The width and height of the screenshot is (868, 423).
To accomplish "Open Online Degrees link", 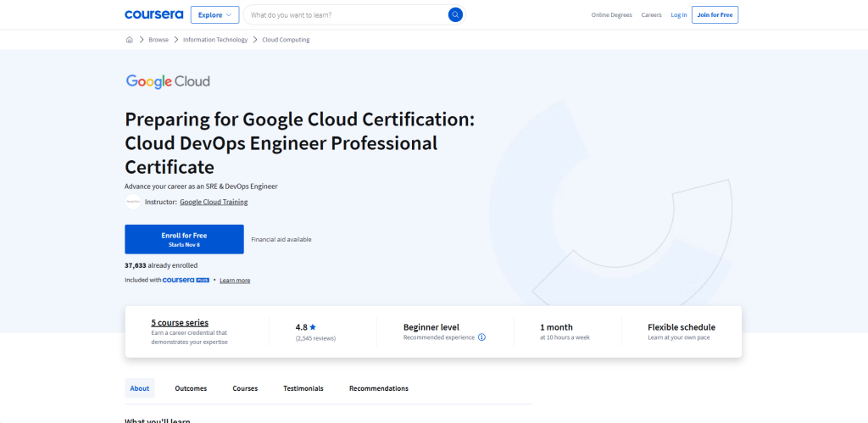I will click(611, 15).
